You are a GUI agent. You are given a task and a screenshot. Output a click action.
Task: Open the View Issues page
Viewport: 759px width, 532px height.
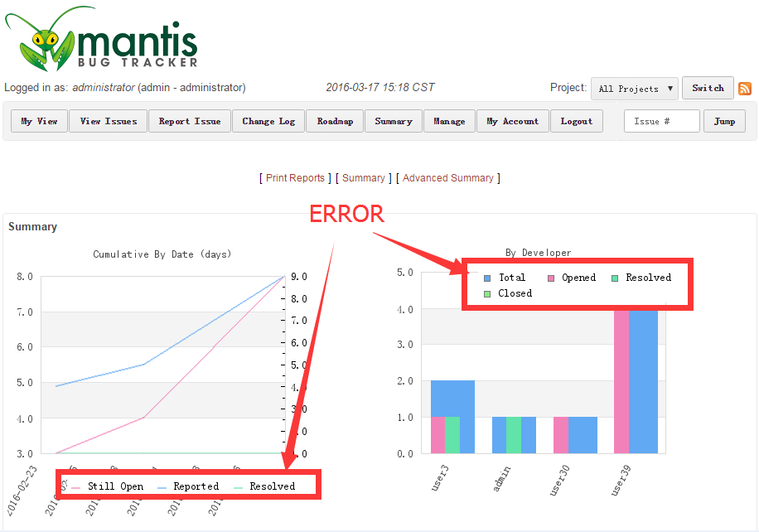point(108,121)
